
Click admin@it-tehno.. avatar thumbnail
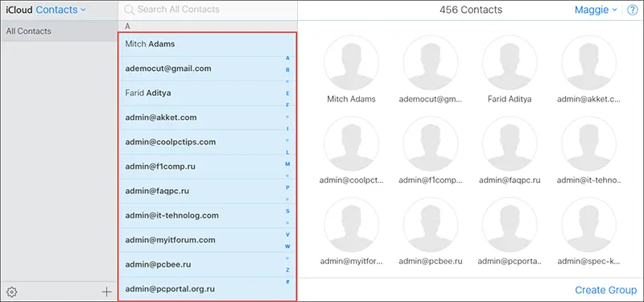coord(589,144)
